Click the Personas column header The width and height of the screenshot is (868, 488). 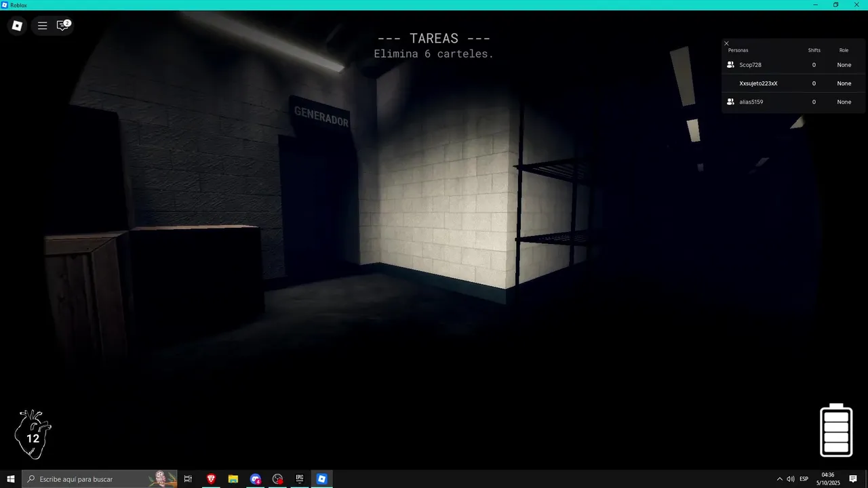(x=738, y=50)
